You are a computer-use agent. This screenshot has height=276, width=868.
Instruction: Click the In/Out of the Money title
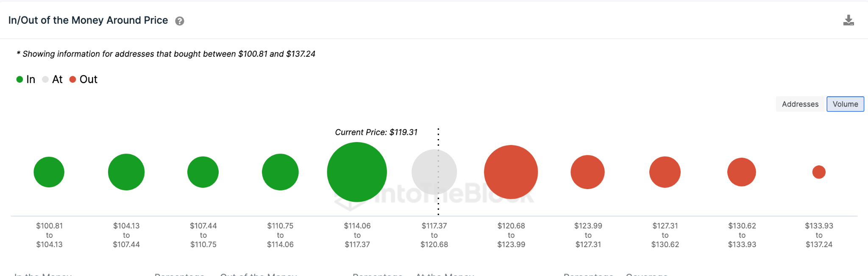coord(88,20)
